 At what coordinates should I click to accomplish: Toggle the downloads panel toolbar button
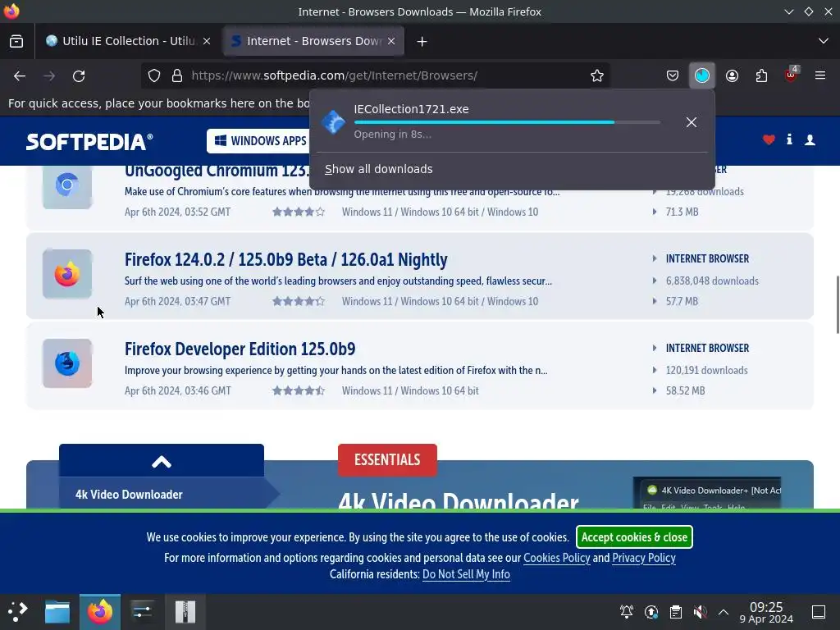pyautogui.click(x=702, y=76)
